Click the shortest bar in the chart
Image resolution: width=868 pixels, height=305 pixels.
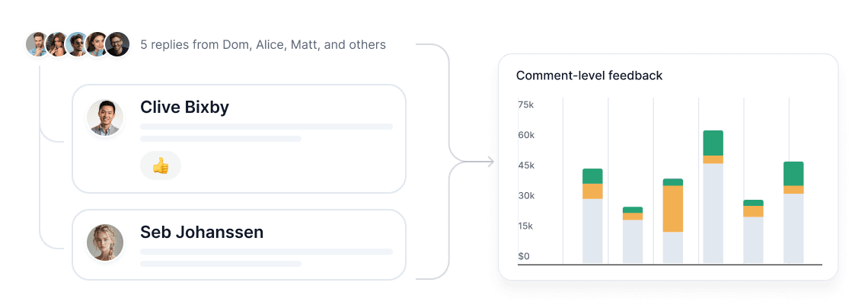click(x=633, y=235)
